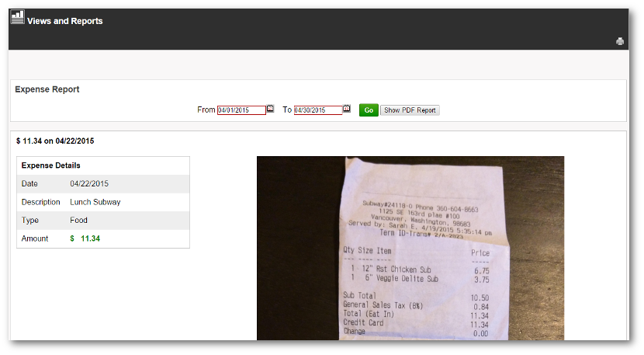
Task: Click the '$ 11.34 on 04/22/2015' heading
Action: [55, 141]
